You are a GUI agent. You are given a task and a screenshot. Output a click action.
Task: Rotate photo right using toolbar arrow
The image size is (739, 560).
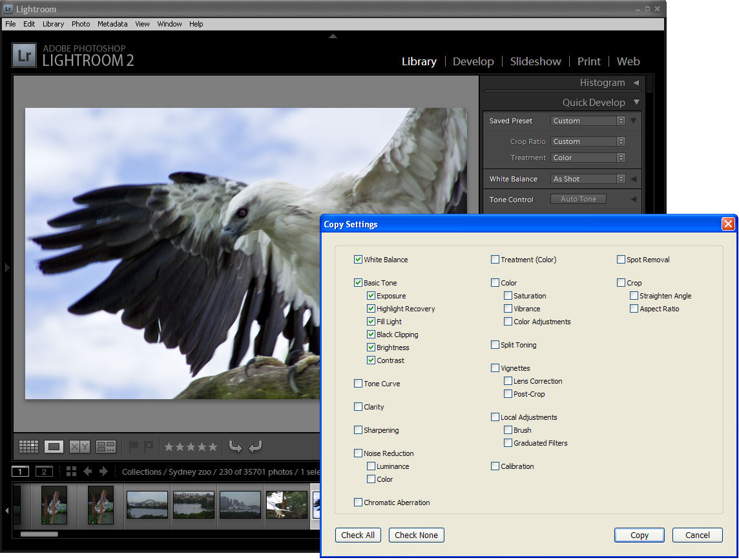255,446
